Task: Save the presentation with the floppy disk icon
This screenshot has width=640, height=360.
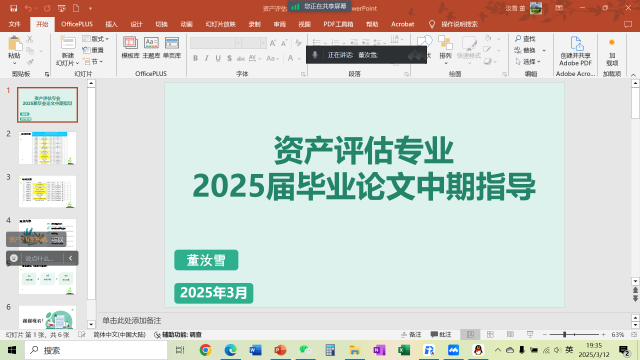Action: tap(13, 8)
